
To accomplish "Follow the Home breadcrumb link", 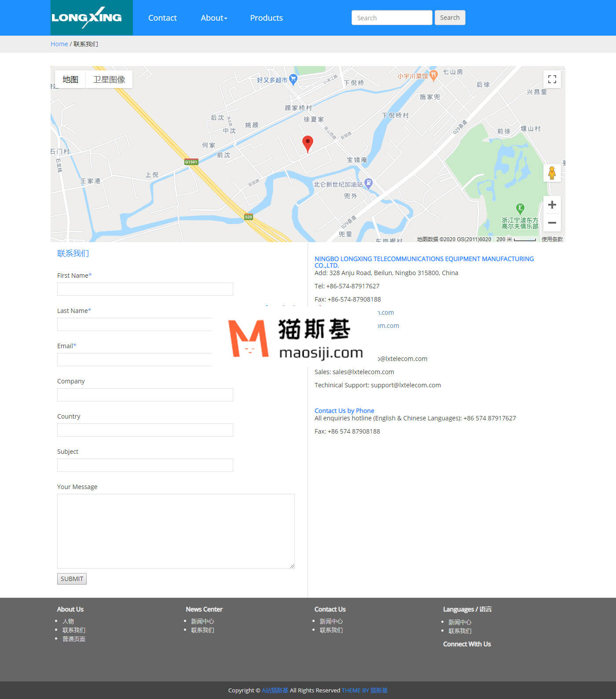I will tap(59, 44).
